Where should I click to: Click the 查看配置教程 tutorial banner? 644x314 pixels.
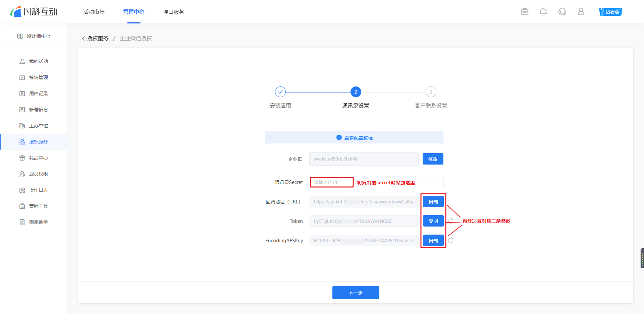click(x=355, y=138)
